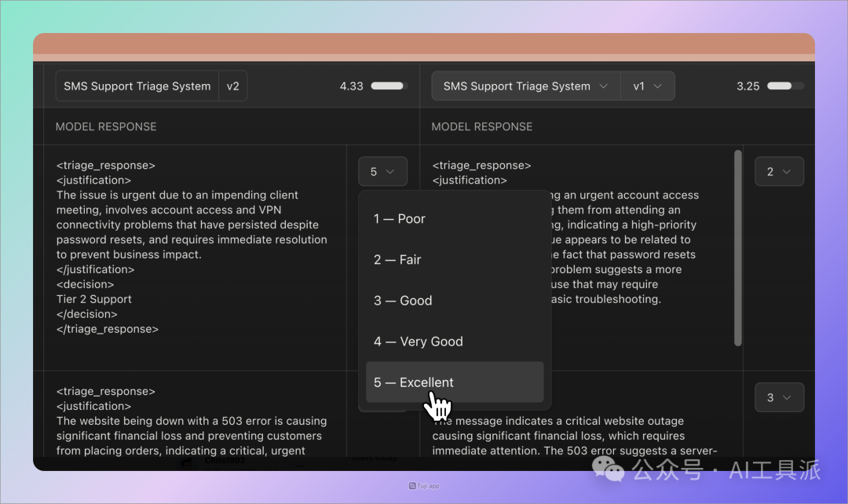This screenshot has height=504, width=848.
Task: Click the 3.25 average score value
Action: click(748, 86)
